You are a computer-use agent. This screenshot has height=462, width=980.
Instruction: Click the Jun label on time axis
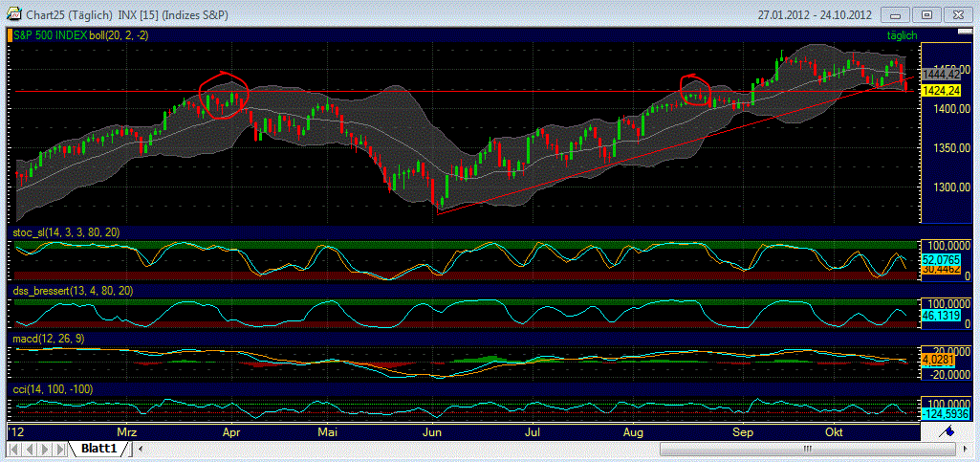pos(432,432)
